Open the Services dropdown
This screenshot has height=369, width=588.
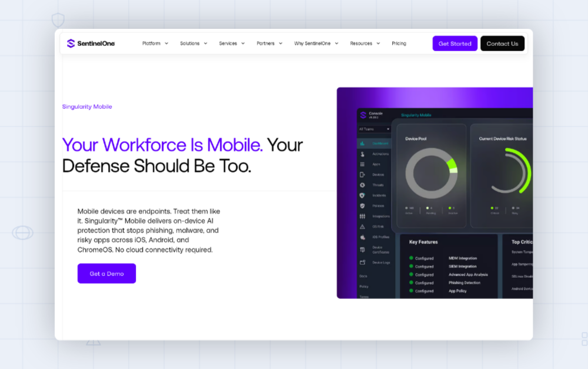232,44
